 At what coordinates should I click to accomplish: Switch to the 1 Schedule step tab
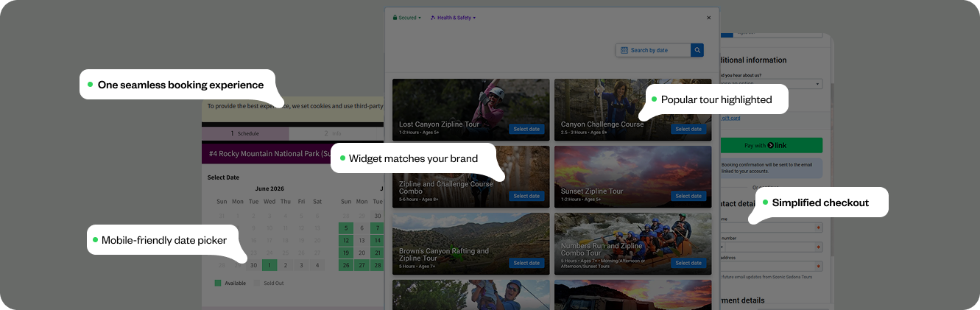point(245,133)
